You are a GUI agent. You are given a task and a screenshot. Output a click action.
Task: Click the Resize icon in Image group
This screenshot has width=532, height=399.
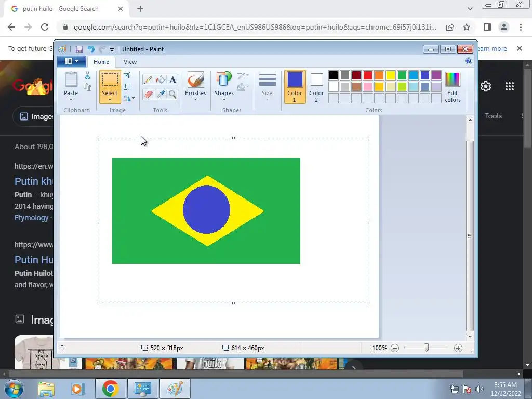pyautogui.click(x=127, y=87)
